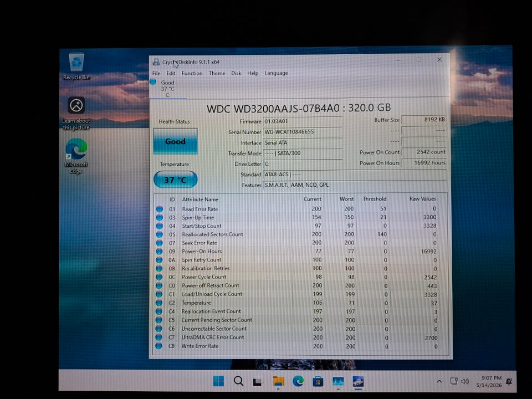This screenshot has height=399, width=532.
Task: Open the Help menu
Action: (x=253, y=73)
